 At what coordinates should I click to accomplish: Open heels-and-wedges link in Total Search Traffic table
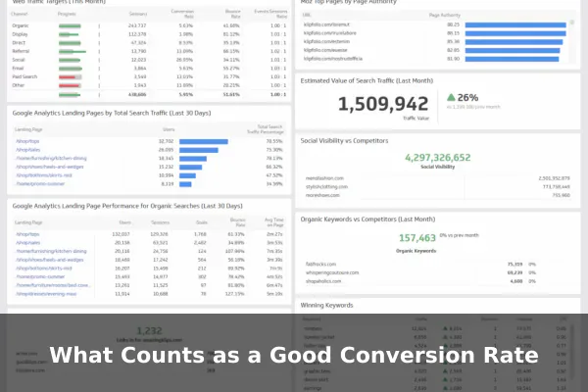(50, 167)
